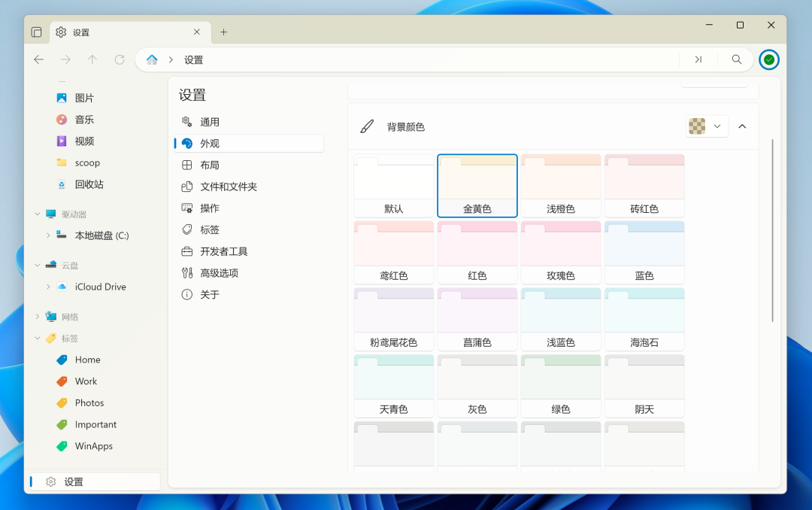Open 高级选项 settings page
812x510 pixels.
click(x=249, y=273)
